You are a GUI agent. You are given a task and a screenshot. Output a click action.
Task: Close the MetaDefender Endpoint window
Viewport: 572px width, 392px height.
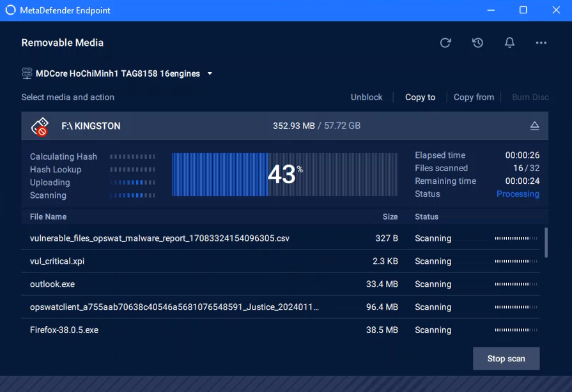[556, 10]
